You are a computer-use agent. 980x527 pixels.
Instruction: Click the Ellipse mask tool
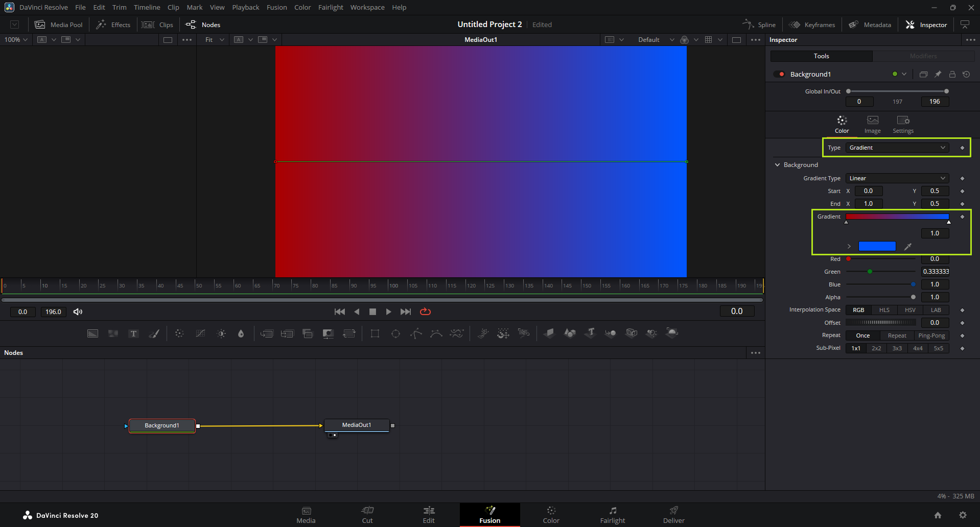pyautogui.click(x=395, y=333)
